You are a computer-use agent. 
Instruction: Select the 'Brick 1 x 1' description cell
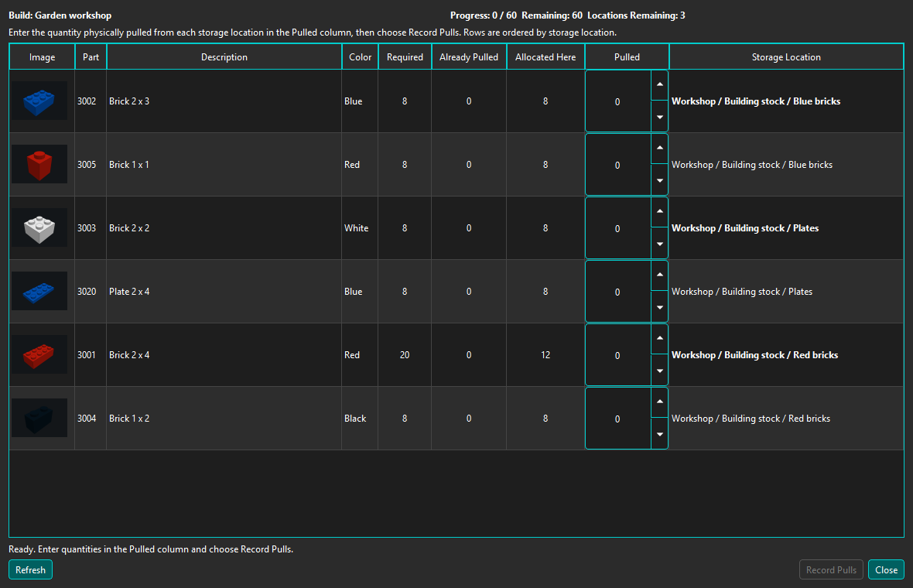point(224,165)
